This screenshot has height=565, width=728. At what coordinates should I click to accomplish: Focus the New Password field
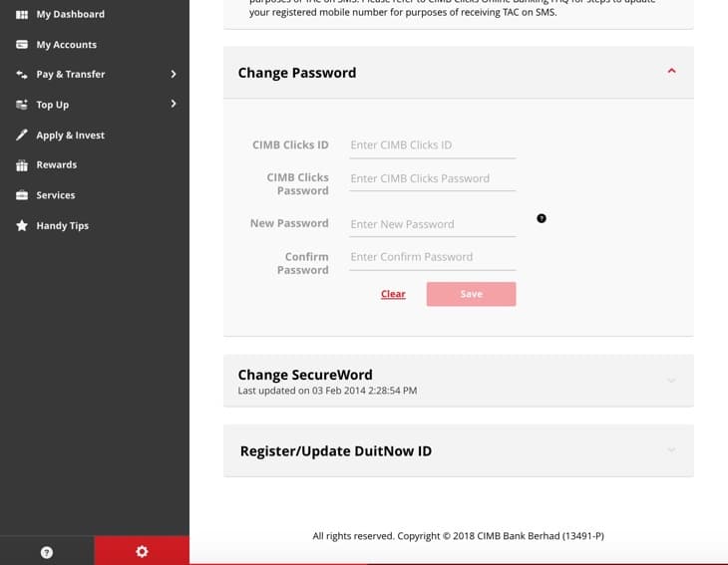pos(433,224)
